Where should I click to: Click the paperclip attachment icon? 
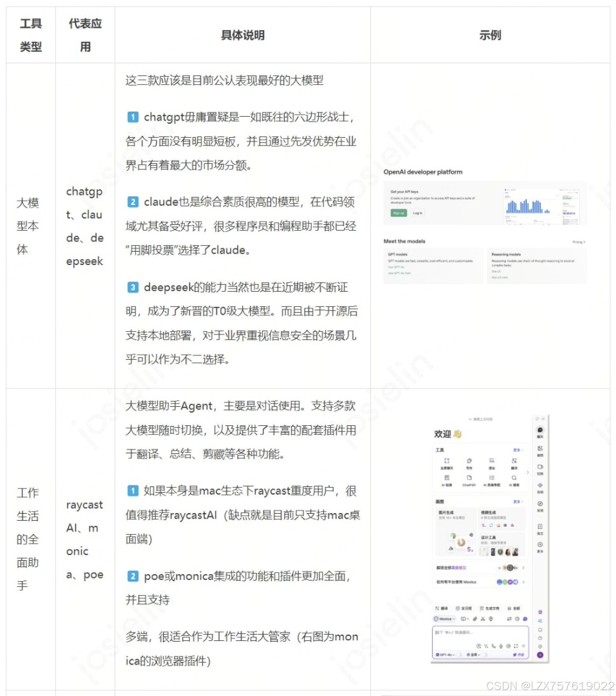pos(475,619)
